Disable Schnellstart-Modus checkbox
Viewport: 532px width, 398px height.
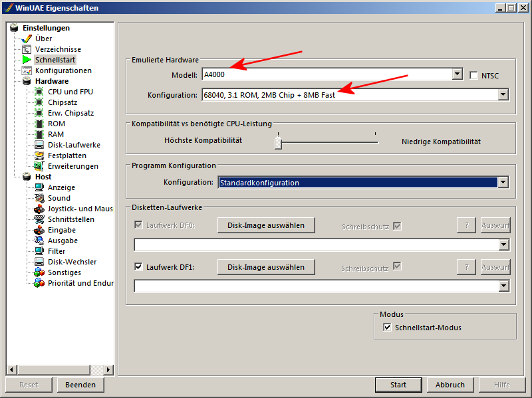(387, 327)
